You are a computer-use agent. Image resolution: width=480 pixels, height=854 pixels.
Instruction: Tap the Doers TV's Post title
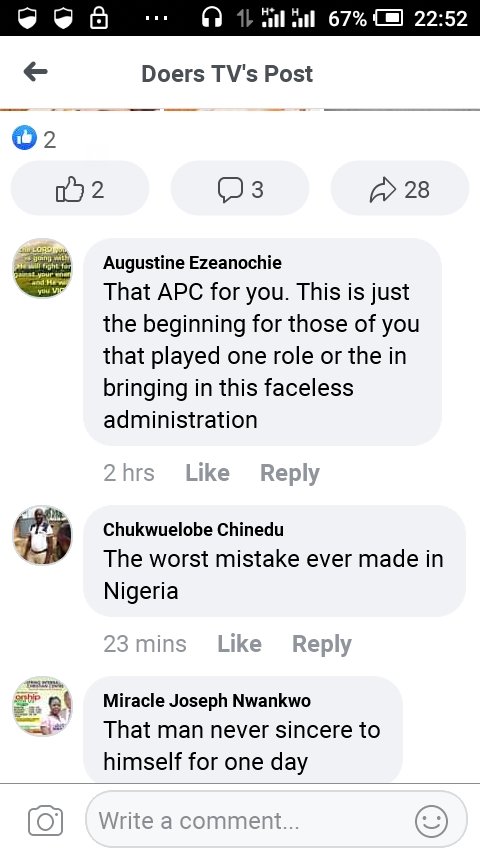(x=227, y=74)
